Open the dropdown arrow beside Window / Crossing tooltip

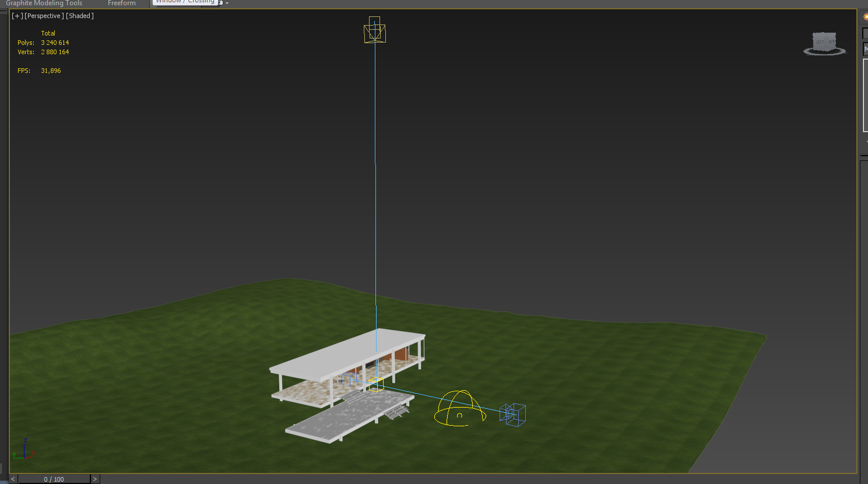coord(227,3)
